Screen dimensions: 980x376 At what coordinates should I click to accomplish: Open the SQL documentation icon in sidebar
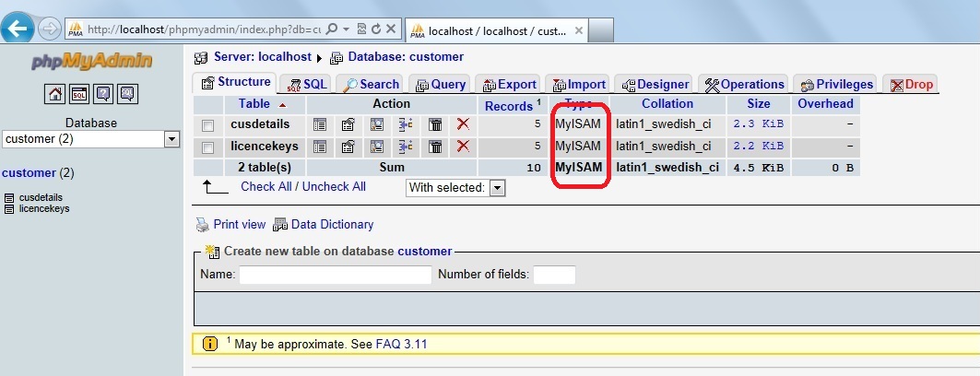click(127, 94)
